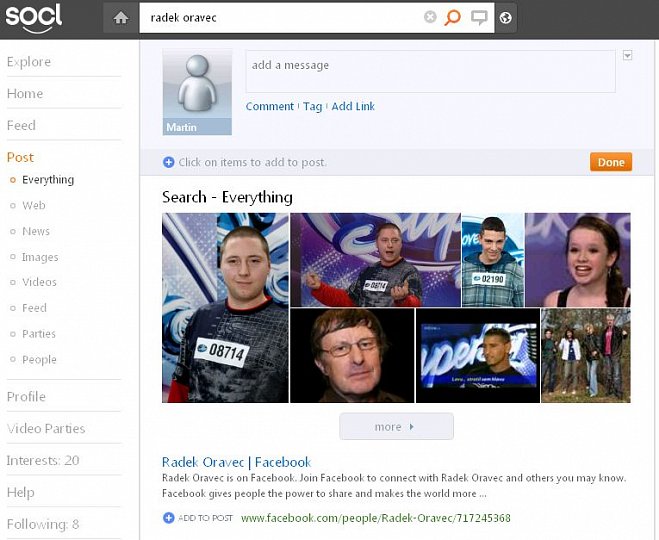Click the orange Done button
The width and height of the screenshot is (659, 540).
(611, 162)
